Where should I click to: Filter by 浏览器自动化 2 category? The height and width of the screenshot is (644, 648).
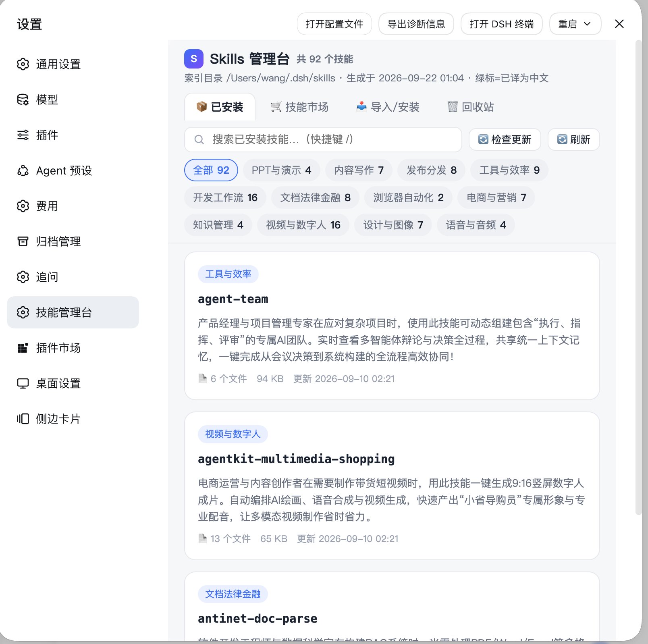pos(408,197)
